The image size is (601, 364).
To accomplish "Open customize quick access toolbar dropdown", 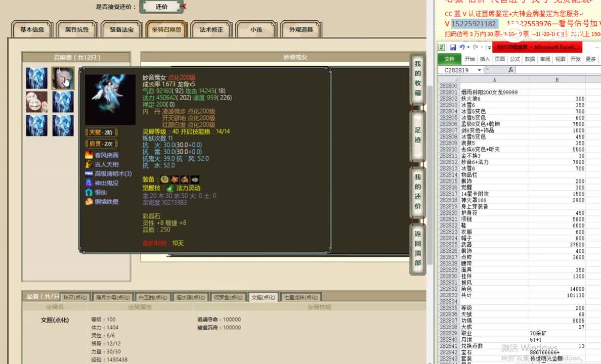I will (x=489, y=48).
